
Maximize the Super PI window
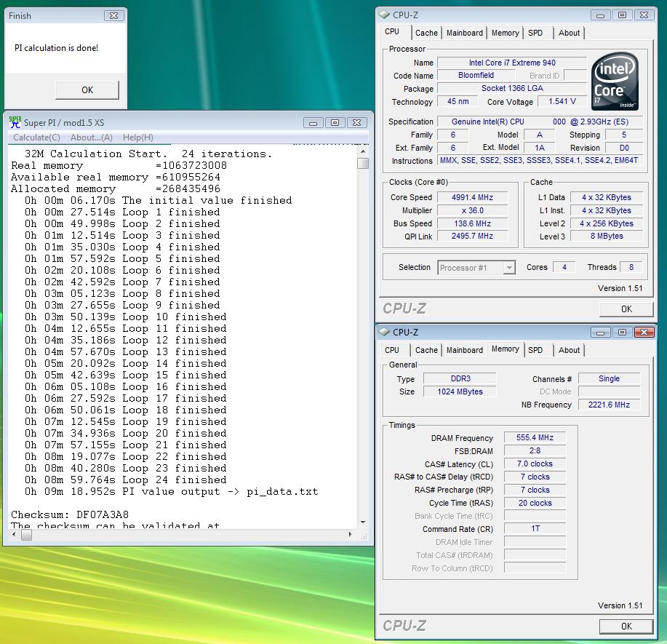[x=335, y=122]
